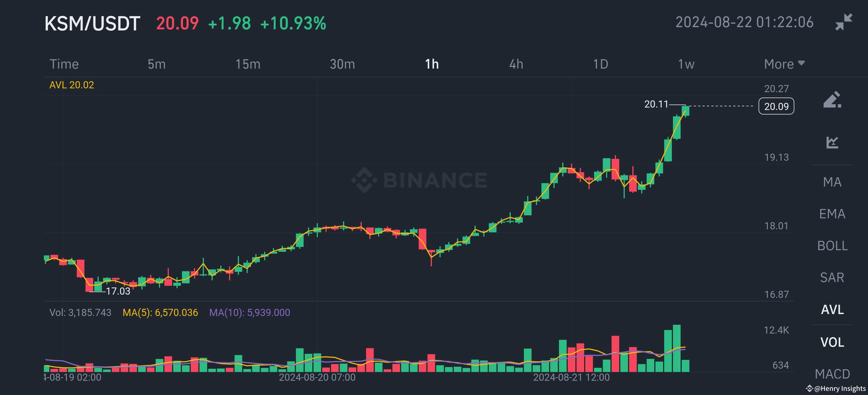
Task: Select the VOL volume indicator
Action: pyautogui.click(x=832, y=342)
